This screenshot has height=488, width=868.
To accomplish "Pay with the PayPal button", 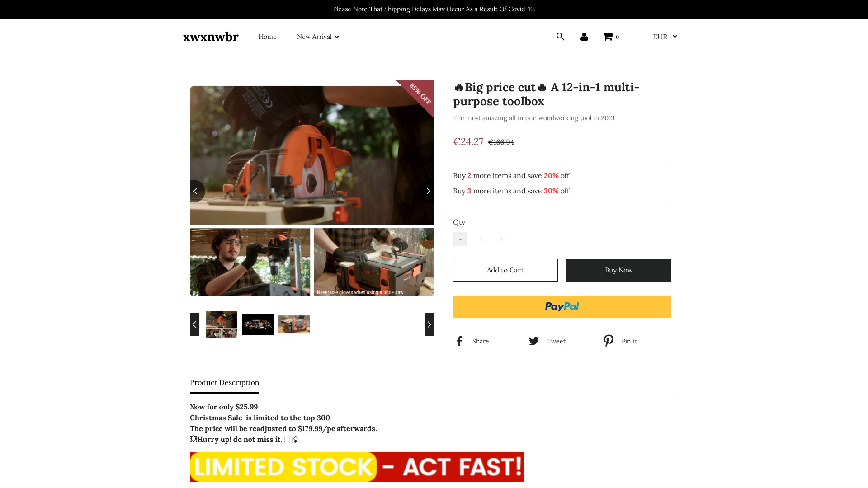I will pyautogui.click(x=562, y=307).
